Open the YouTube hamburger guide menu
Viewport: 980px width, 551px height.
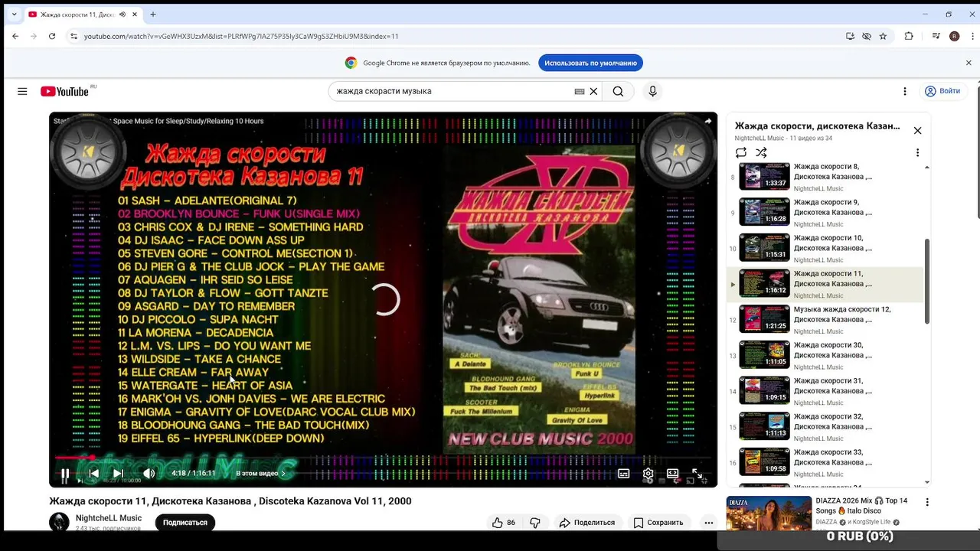[x=22, y=91]
